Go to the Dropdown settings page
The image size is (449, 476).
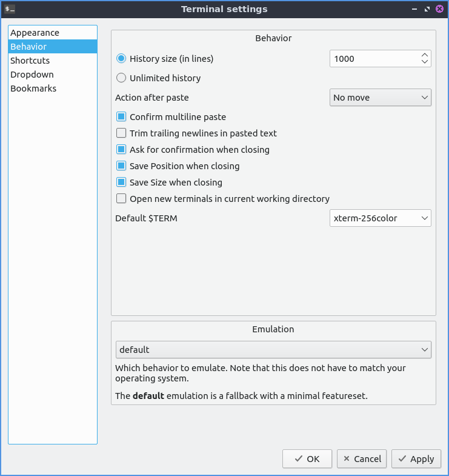point(32,75)
